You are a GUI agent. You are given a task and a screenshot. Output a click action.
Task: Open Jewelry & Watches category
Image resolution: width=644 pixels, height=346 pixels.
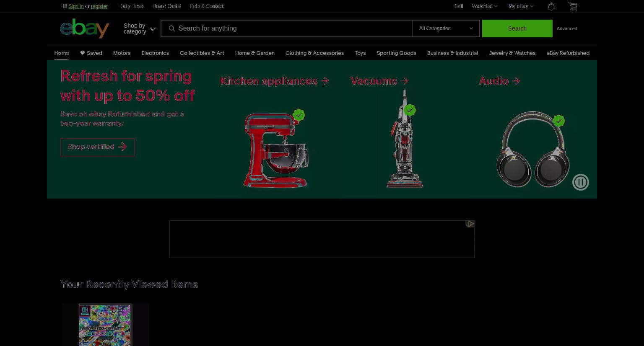(x=512, y=53)
